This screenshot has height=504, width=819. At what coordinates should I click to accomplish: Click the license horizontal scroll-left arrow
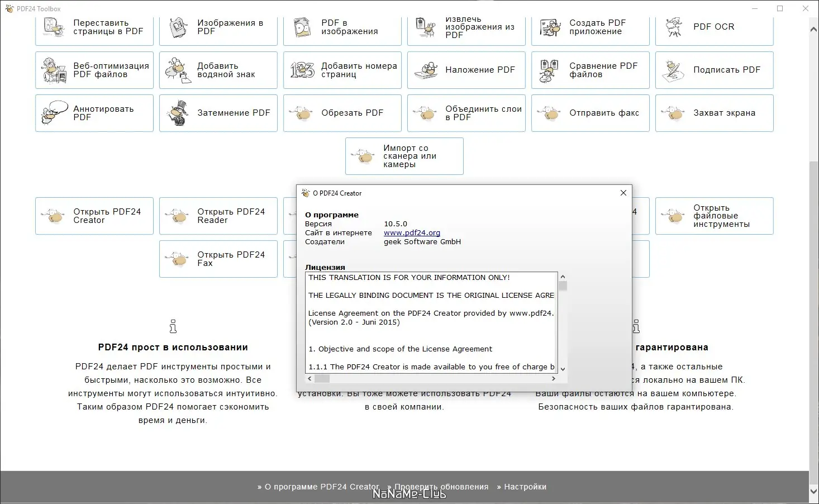point(310,378)
